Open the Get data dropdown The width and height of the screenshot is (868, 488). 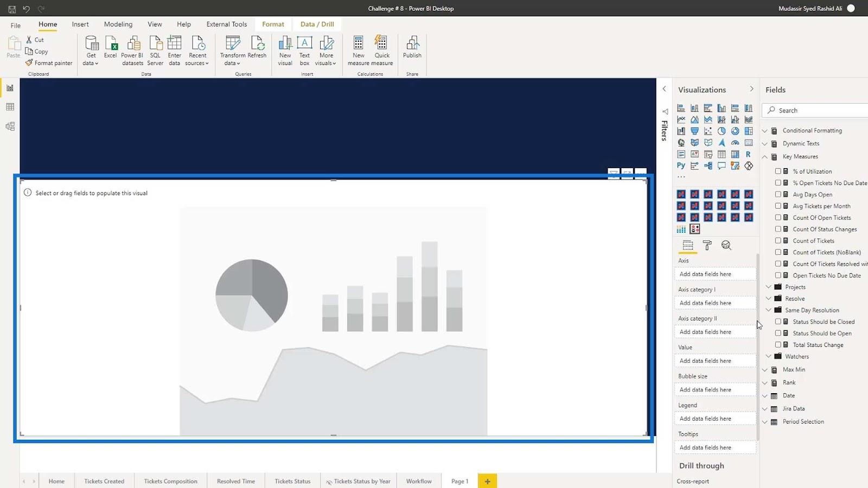click(x=91, y=52)
